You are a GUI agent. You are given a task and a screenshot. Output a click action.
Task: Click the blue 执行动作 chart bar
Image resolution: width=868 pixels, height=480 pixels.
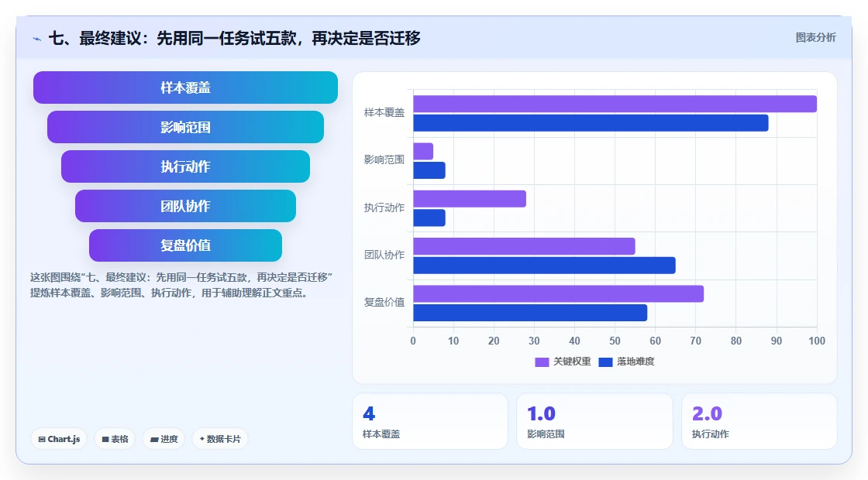point(429,218)
